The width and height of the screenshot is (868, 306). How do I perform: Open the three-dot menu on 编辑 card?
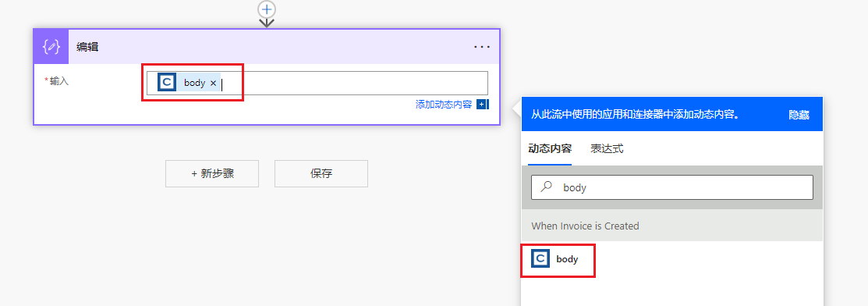point(482,47)
